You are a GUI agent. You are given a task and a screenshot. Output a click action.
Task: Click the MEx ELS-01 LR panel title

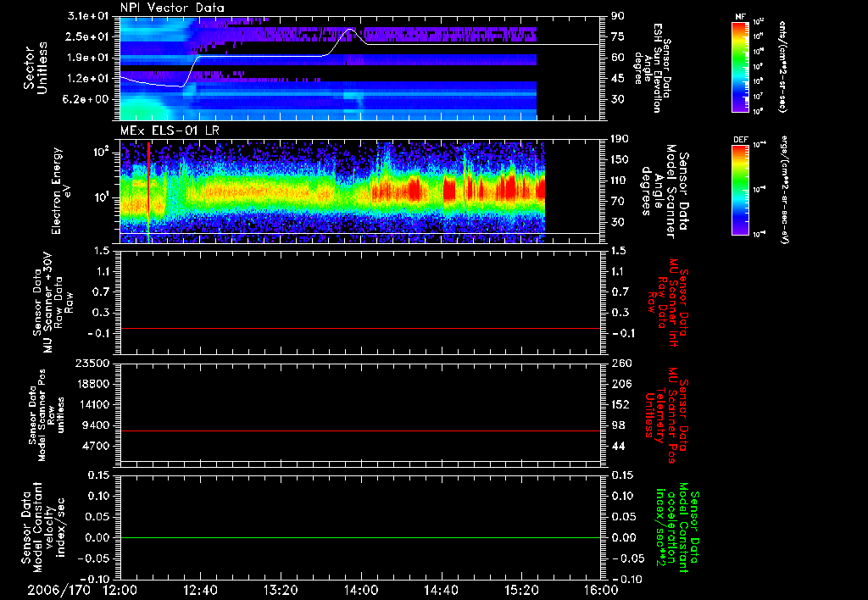tap(170, 131)
